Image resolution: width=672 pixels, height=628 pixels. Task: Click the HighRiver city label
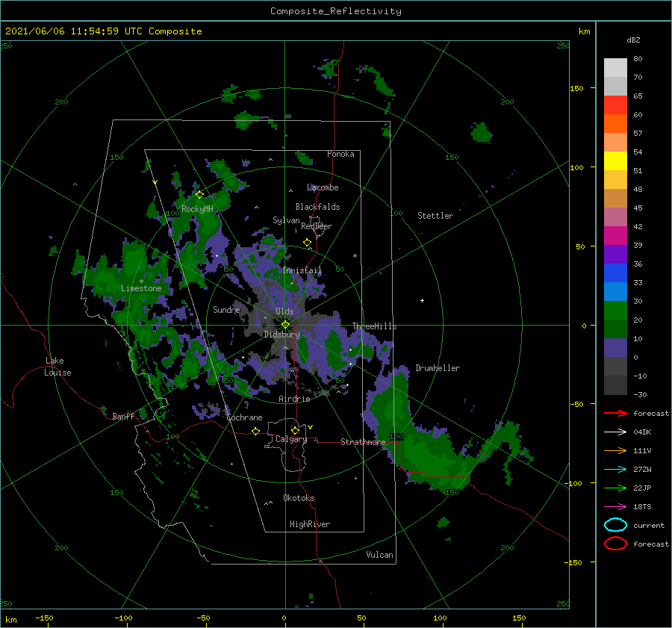(x=310, y=524)
